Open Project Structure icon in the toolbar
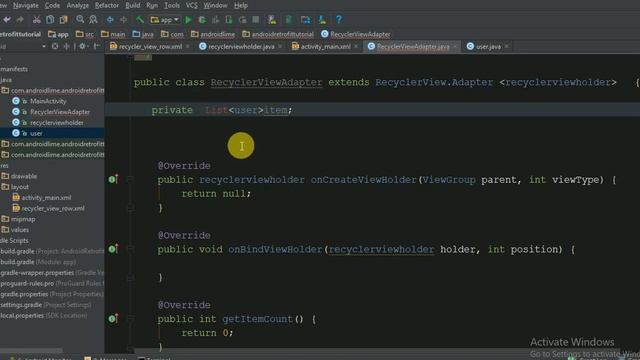 [305, 20]
